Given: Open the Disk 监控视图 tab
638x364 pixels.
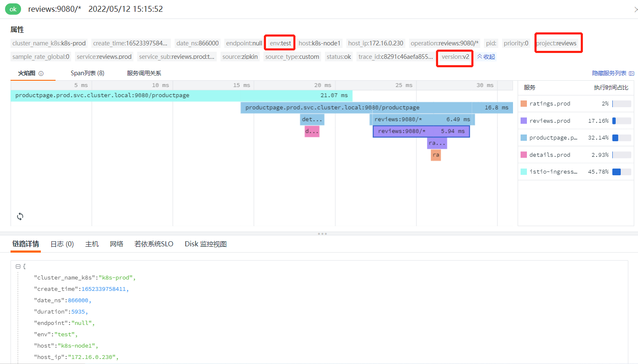Looking at the screenshot, I should pos(205,244).
